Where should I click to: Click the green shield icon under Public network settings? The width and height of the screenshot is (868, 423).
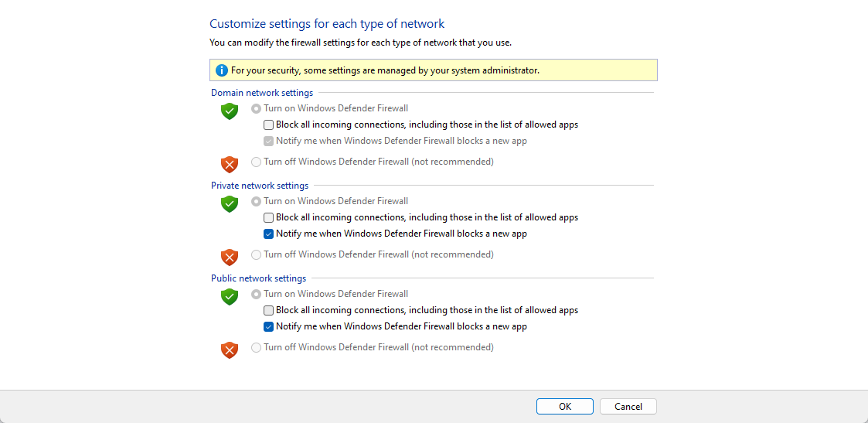(x=230, y=296)
